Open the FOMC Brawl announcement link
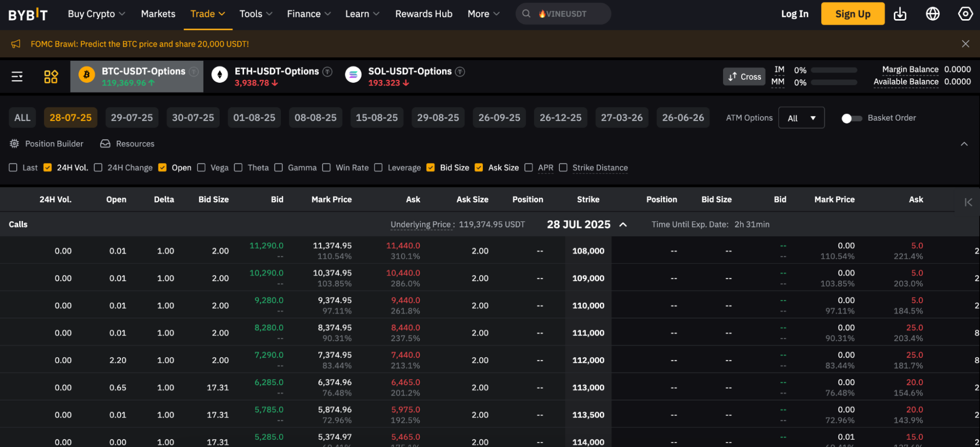 139,44
